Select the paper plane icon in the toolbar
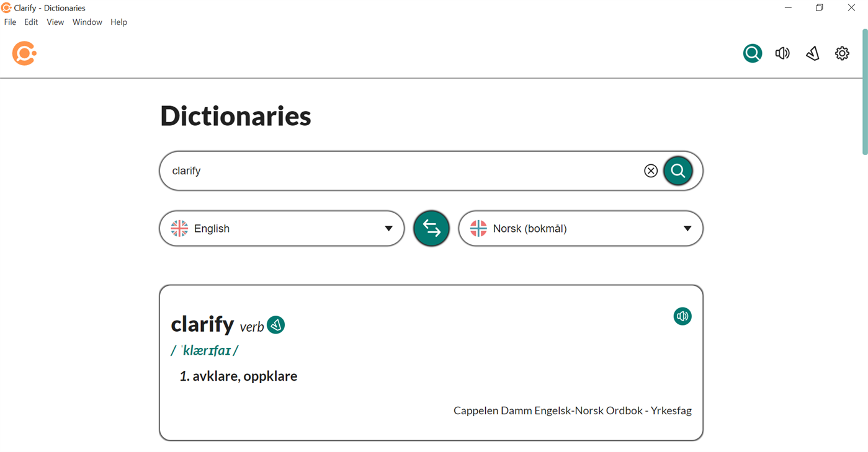The width and height of the screenshot is (868, 452). [x=812, y=53]
